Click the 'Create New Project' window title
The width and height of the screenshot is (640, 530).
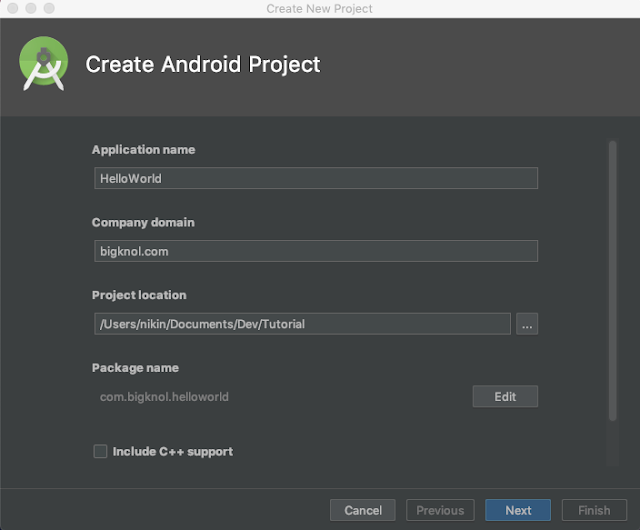click(x=319, y=9)
